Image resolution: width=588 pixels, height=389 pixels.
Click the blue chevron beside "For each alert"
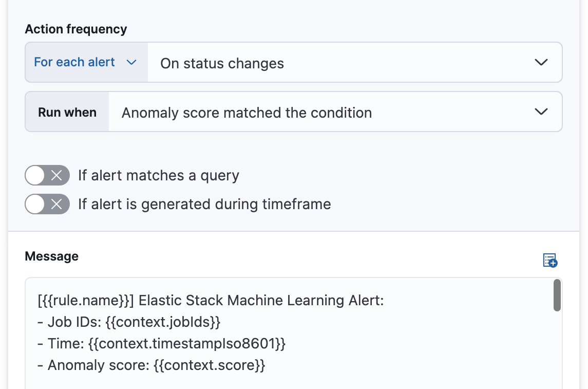click(x=132, y=62)
